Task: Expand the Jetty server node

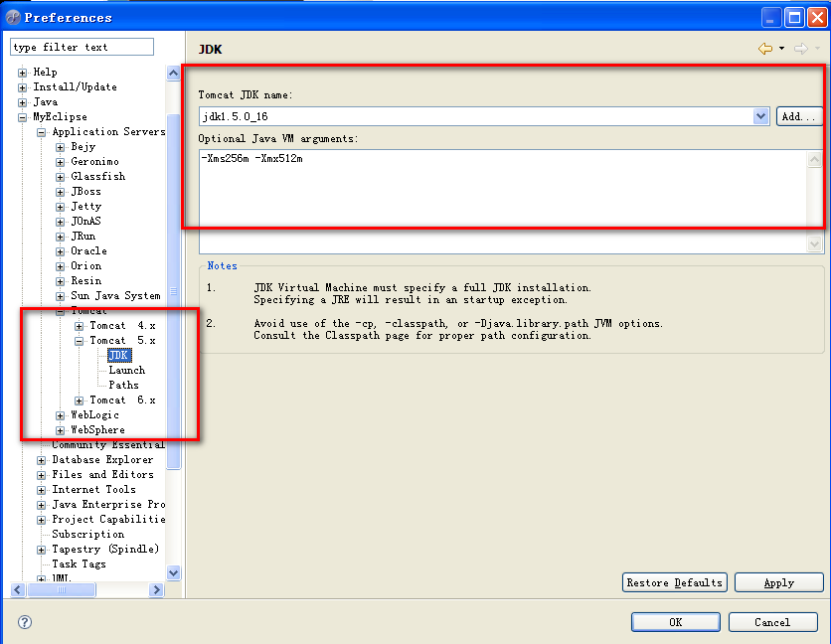Action: (61, 207)
